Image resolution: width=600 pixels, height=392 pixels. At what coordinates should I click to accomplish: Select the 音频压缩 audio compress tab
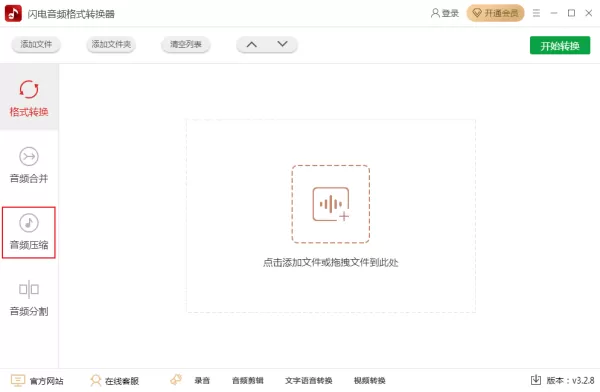[x=29, y=232]
